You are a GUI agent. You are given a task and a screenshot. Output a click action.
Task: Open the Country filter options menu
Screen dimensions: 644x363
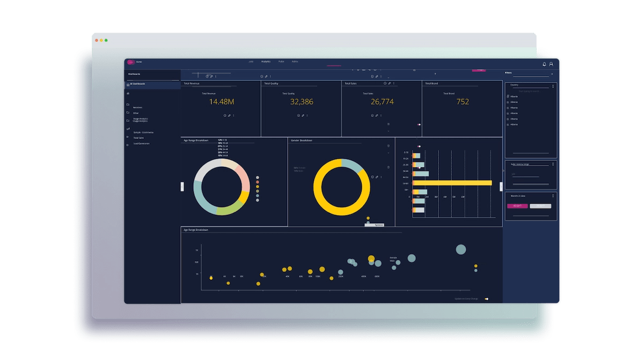tap(553, 86)
